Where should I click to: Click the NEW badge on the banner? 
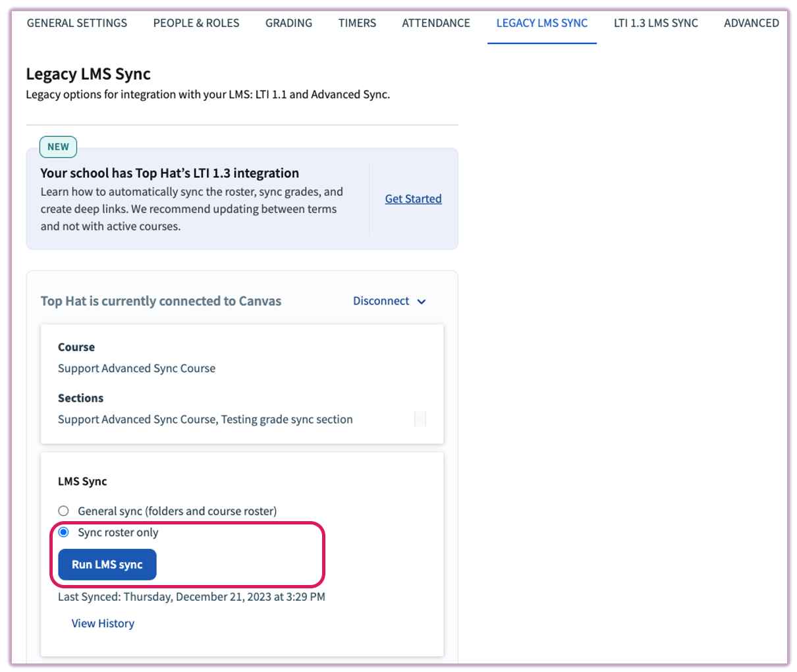pos(58,147)
